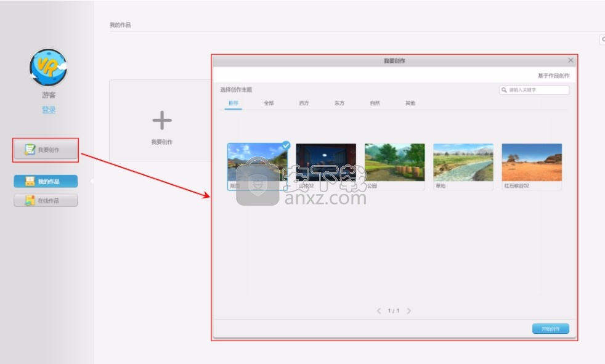Select the 山林02 theme thumbnail
Viewport: 605px width, 364px height.
326,166
